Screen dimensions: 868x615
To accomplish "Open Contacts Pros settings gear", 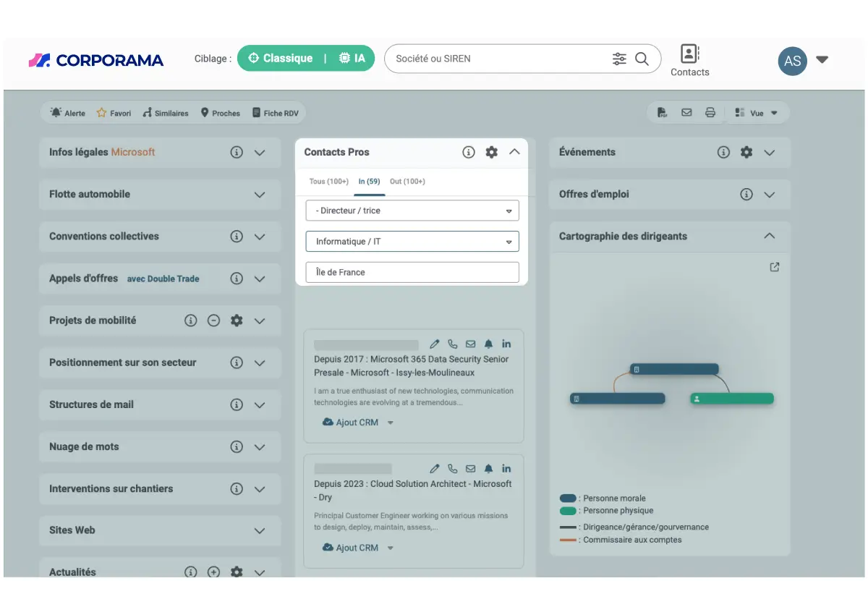I will 492,152.
